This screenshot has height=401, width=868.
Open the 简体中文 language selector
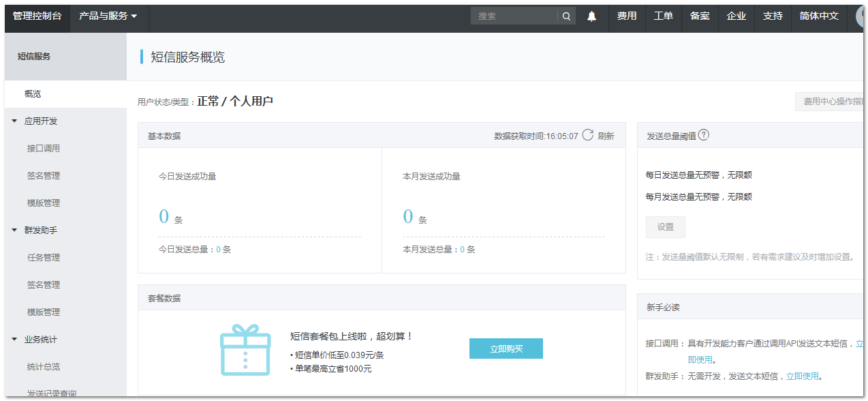(818, 16)
